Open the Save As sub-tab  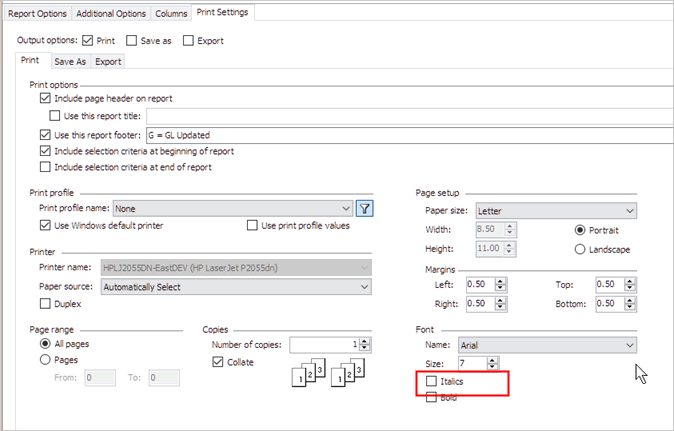70,61
